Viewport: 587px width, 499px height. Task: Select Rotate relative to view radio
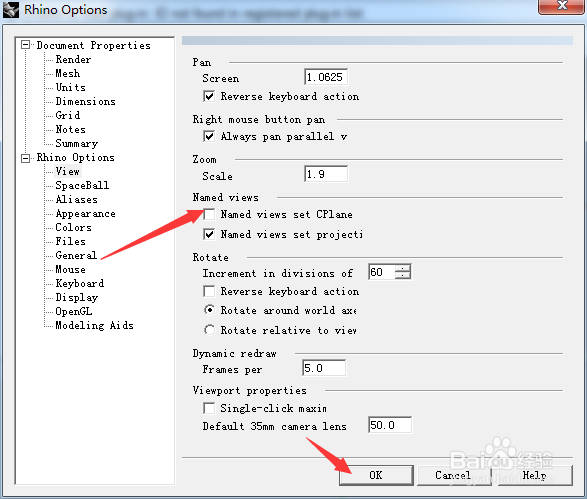[x=210, y=330]
